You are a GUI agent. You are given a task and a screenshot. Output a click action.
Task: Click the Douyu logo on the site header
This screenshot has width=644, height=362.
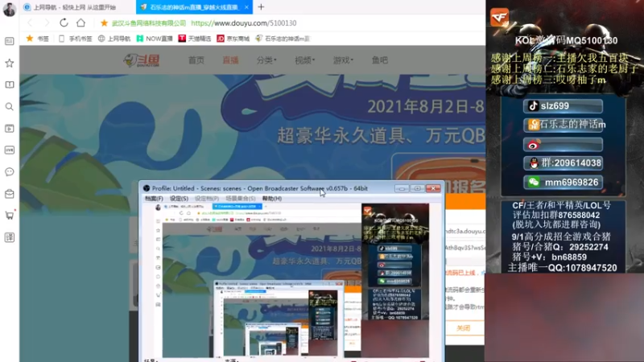tap(142, 60)
